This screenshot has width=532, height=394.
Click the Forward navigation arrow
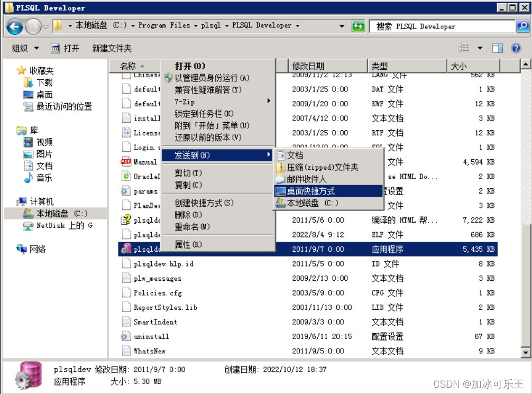[x=33, y=26]
